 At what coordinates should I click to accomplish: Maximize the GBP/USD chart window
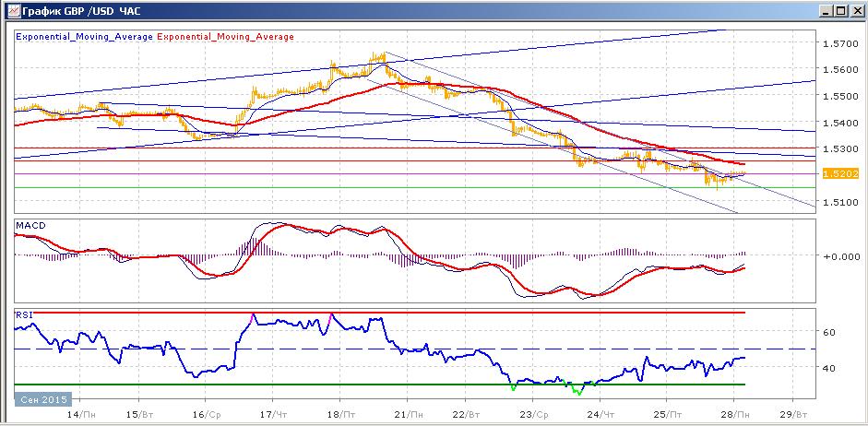pos(841,10)
